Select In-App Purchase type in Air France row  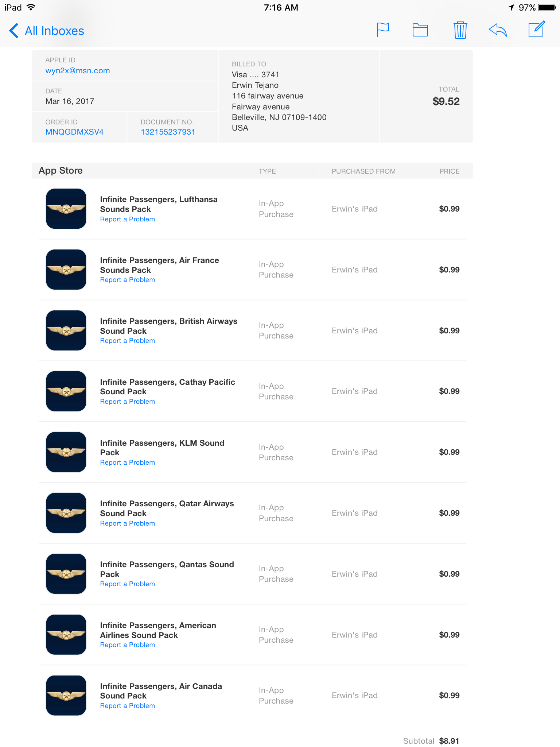tap(276, 270)
